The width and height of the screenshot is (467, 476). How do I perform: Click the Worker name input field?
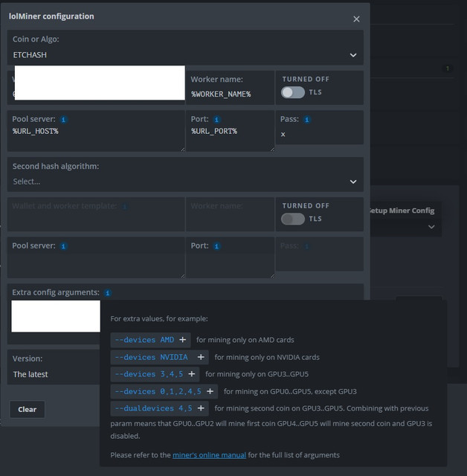click(x=229, y=94)
